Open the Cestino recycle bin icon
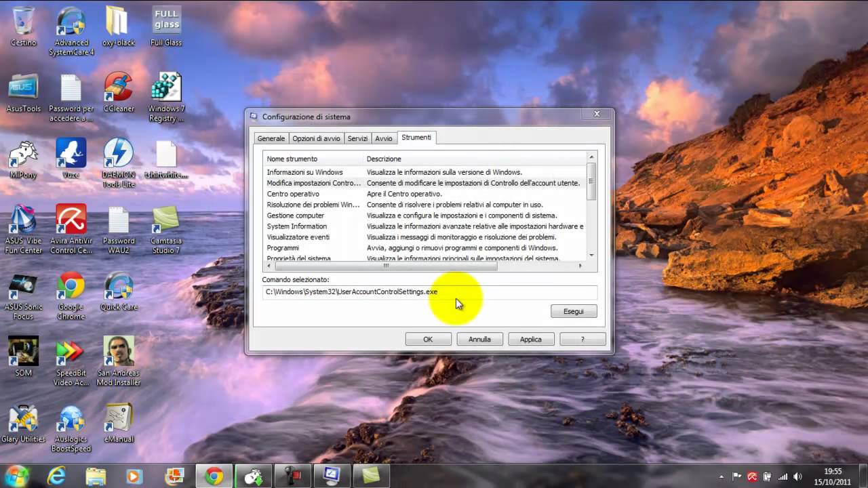This screenshot has width=868, height=488. pyautogui.click(x=24, y=27)
